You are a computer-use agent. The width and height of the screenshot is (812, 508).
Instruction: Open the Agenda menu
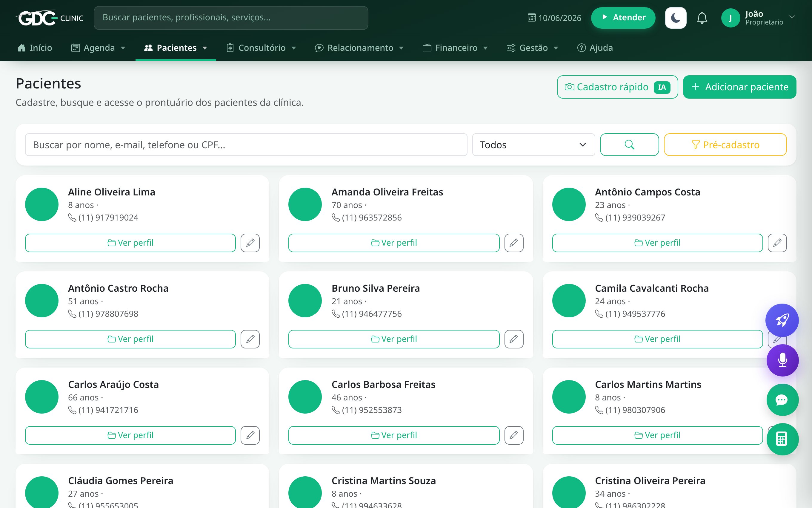pyautogui.click(x=98, y=48)
